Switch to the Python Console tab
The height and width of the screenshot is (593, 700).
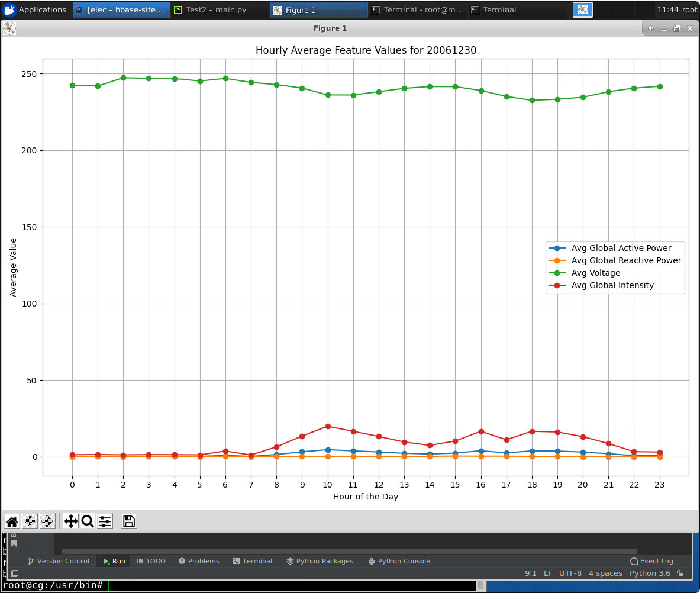399,561
